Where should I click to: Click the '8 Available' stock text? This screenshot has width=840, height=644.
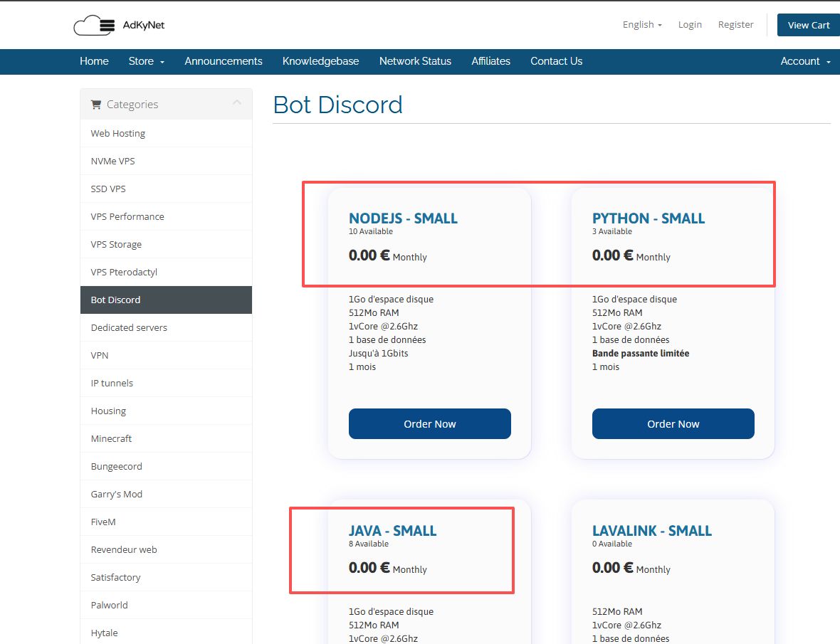[369, 544]
